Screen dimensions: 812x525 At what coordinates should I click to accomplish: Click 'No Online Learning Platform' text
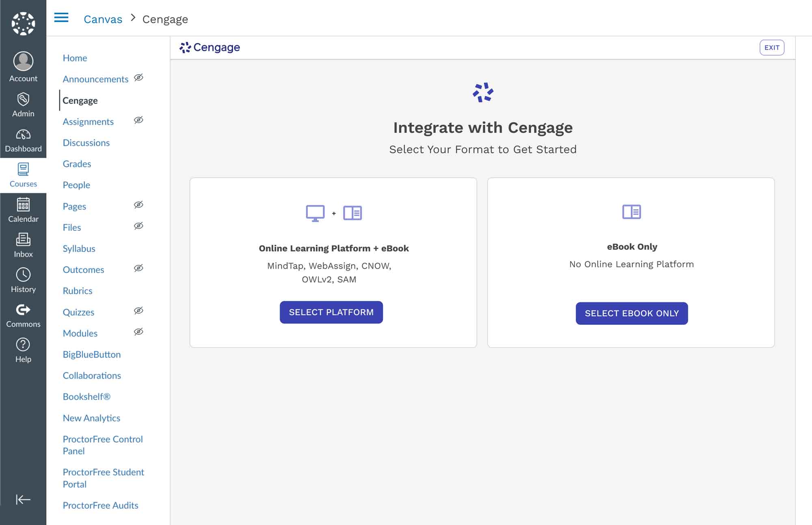[631, 264]
